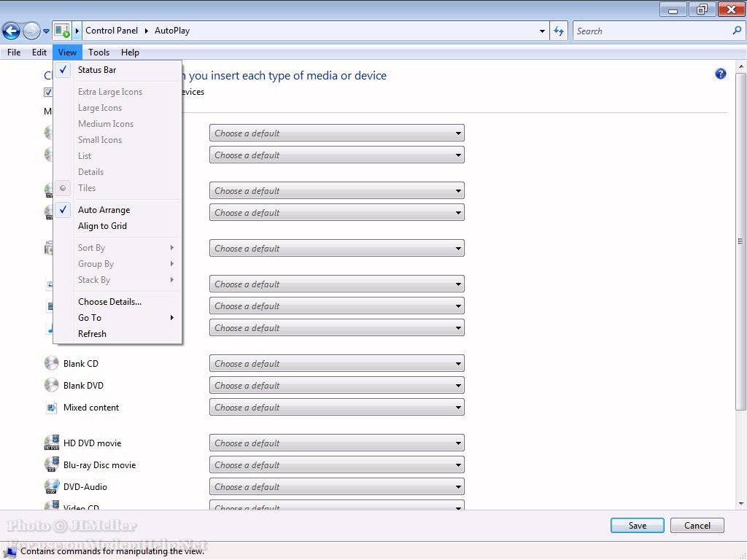Click the status bar computer icon
Viewport: 747px width, 560px height.
click(x=9, y=551)
